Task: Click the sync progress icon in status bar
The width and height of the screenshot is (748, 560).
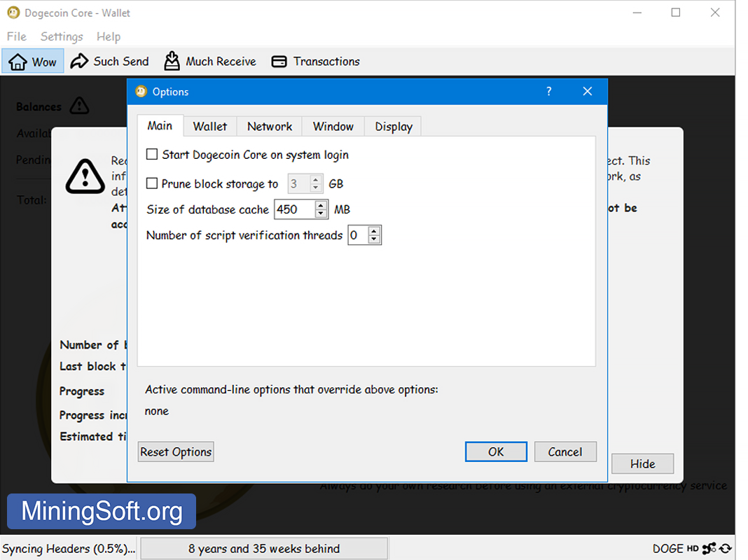Action: click(x=726, y=549)
